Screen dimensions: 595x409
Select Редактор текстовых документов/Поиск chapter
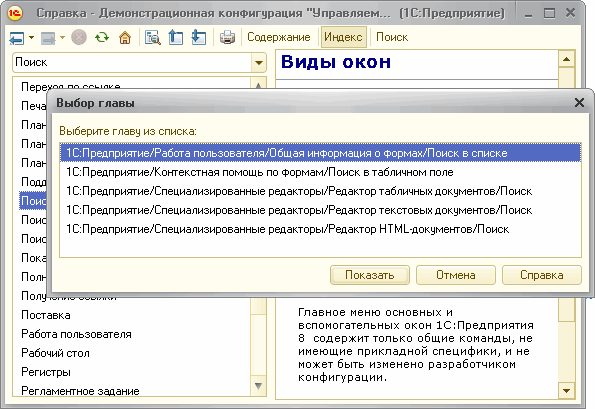[320, 210]
